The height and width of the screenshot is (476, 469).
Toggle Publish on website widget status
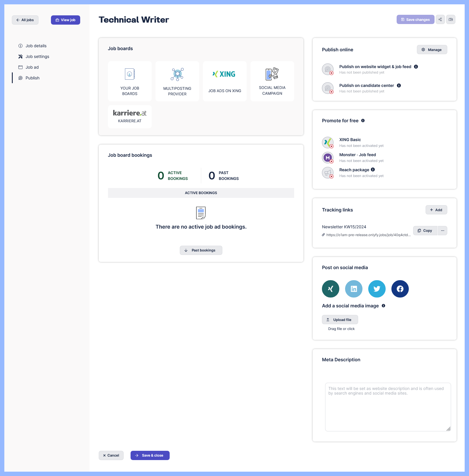pos(328,70)
